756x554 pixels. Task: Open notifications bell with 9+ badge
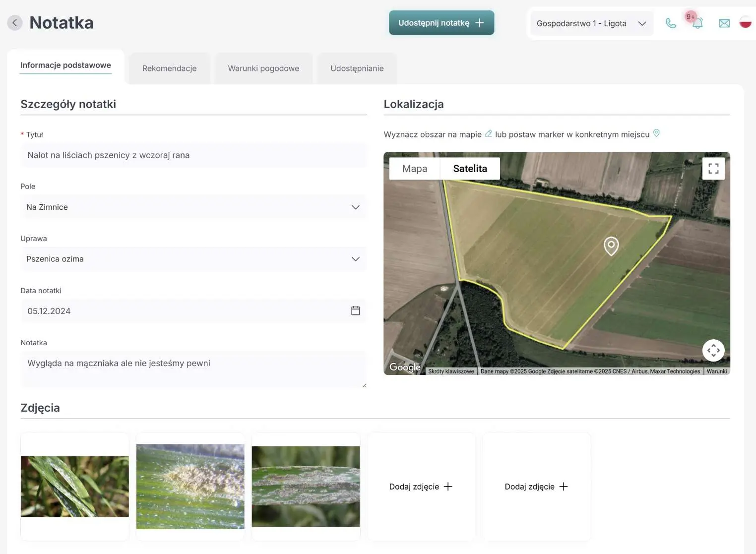pyautogui.click(x=697, y=23)
